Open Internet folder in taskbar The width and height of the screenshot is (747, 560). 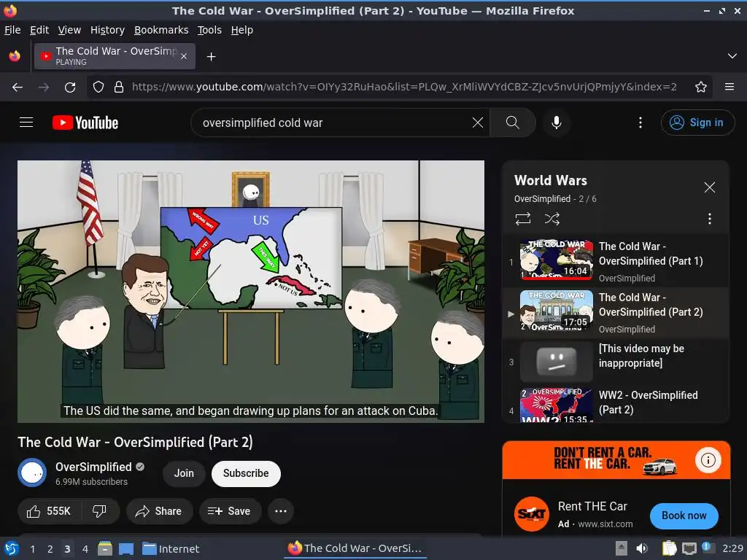pyautogui.click(x=171, y=548)
